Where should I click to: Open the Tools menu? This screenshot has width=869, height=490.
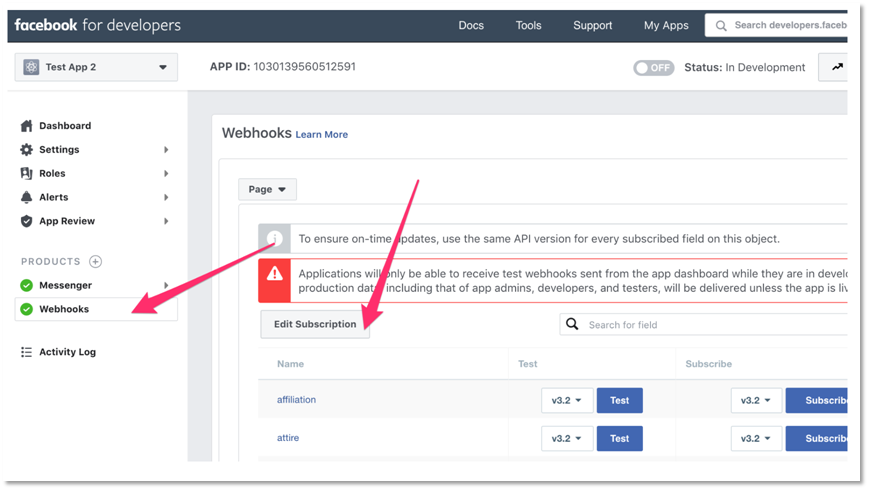point(528,25)
